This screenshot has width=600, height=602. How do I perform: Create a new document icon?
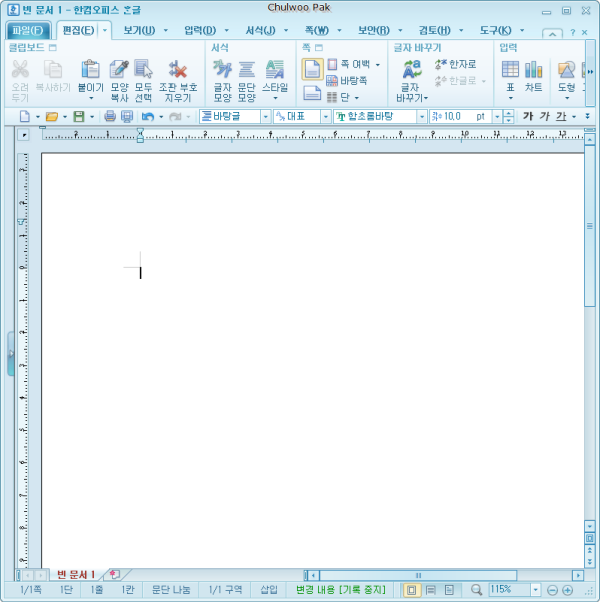(x=25, y=116)
